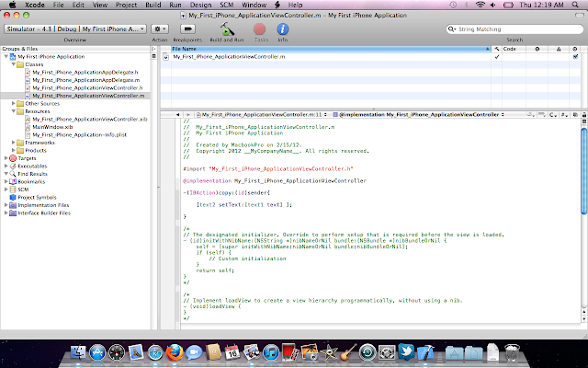Open the # include files popup menu
The image size is (588, 368).
point(564,114)
